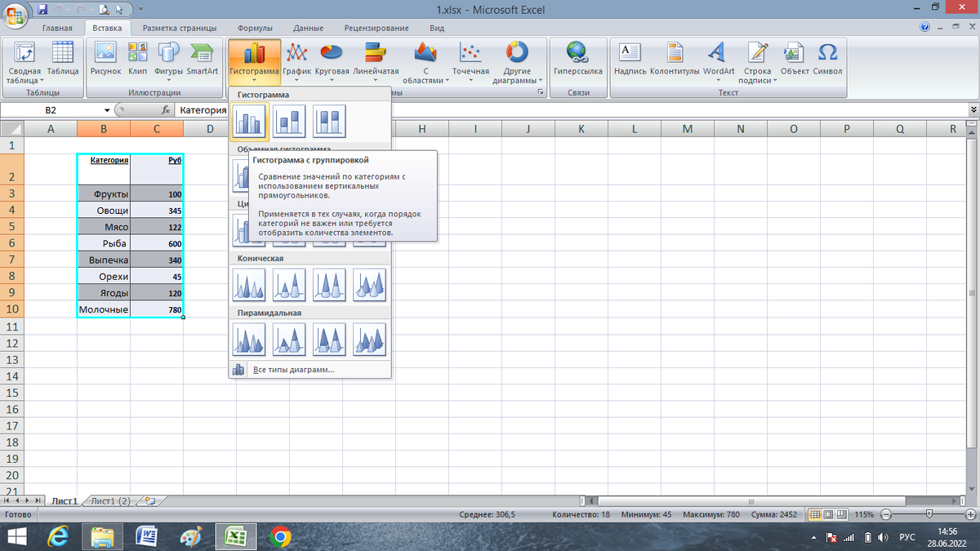Click the zoom slider handle
The image size is (980, 551).
(x=930, y=515)
